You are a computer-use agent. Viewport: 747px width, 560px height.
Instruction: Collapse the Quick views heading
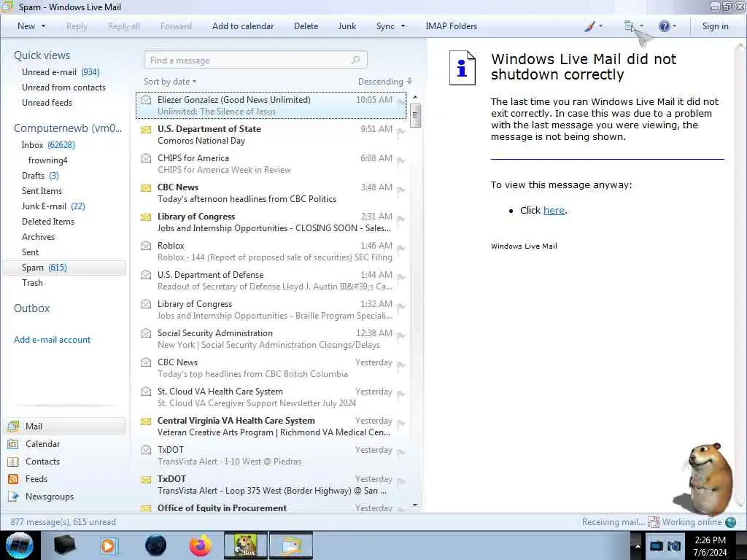tap(42, 55)
